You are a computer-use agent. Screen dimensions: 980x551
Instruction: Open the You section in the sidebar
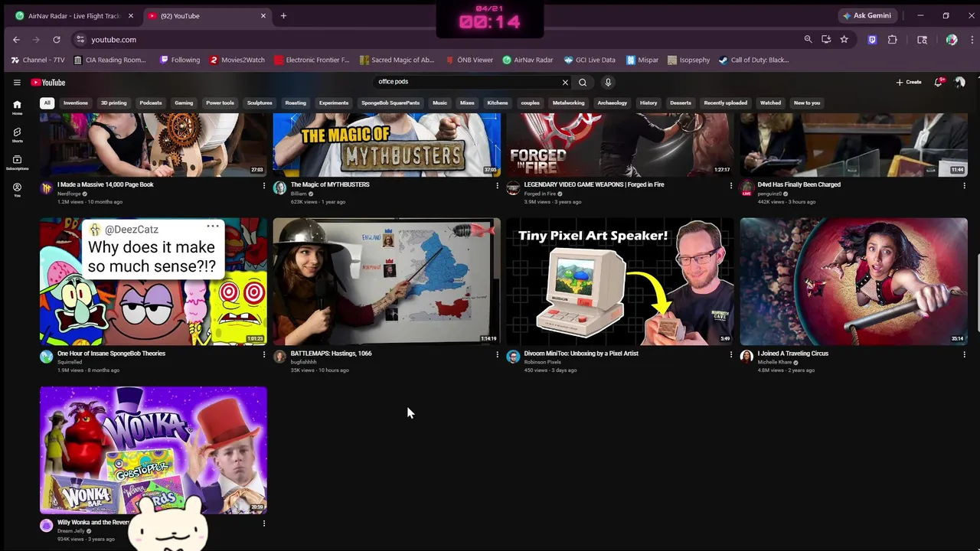(x=17, y=190)
